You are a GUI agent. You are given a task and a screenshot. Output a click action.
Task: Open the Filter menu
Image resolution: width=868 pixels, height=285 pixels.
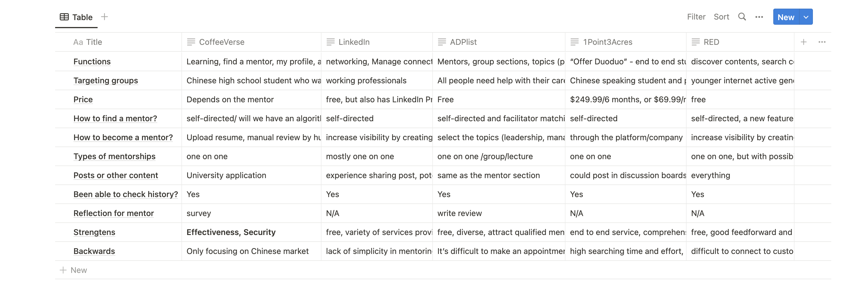pyautogui.click(x=696, y=17)
